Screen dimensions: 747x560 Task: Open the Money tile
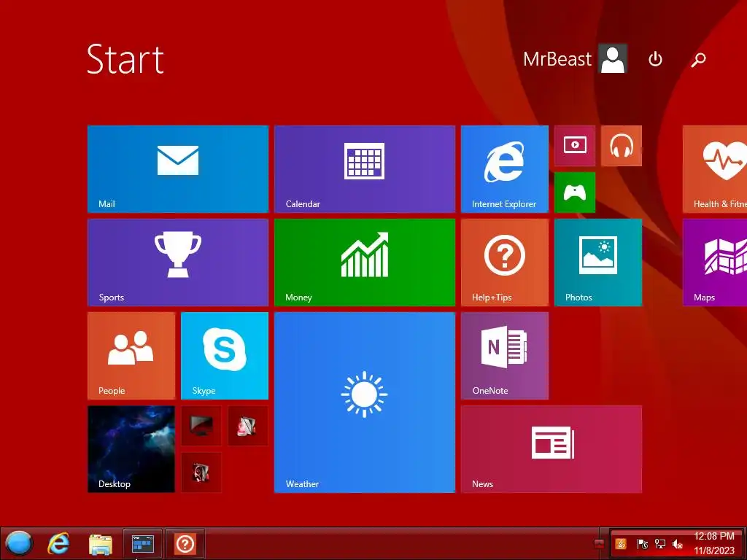click(x=365, y=262)
